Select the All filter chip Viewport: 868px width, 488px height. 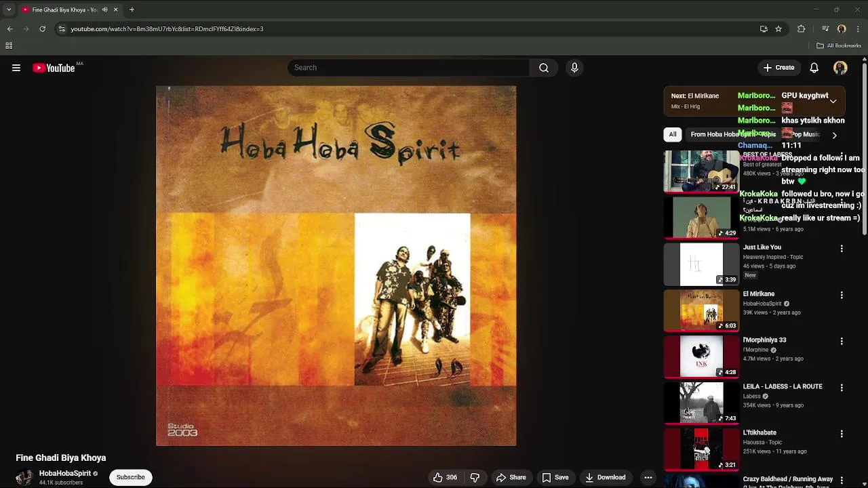tap(673, 134)
